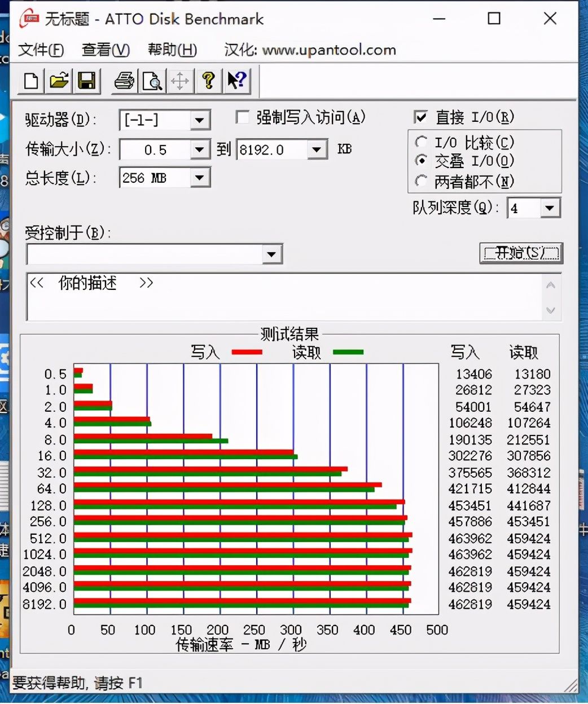Viewport: 588px width, 704px height.
Task: Click the 开始(S) start button
Action: click(521, 253)
